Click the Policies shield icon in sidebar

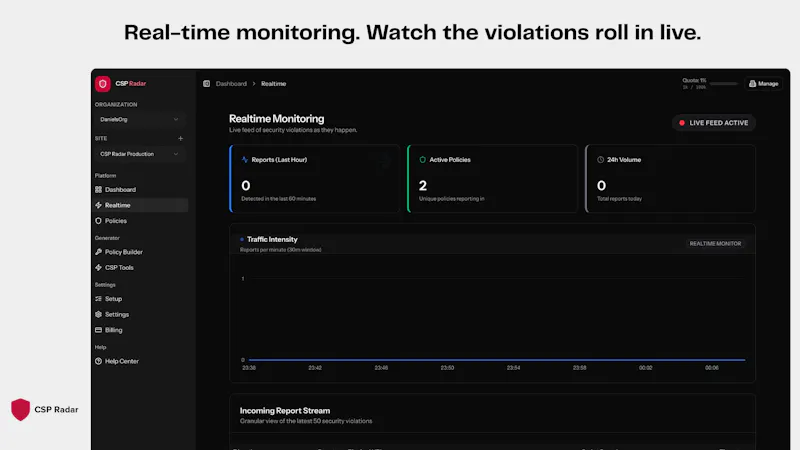coord(98,221)
